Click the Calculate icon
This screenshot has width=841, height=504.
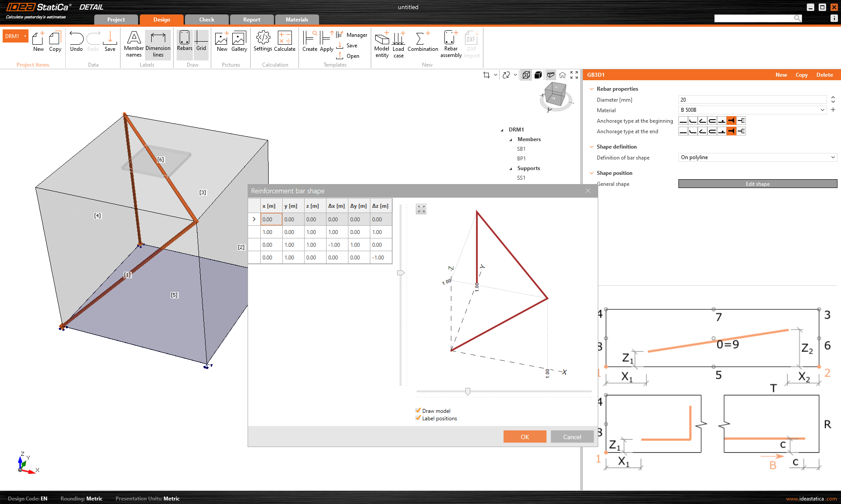tap(284, 43)
